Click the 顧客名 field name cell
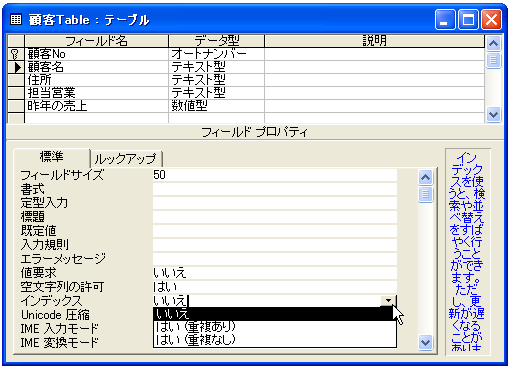The height and width of the screenshot is (367, 510). 96,67
